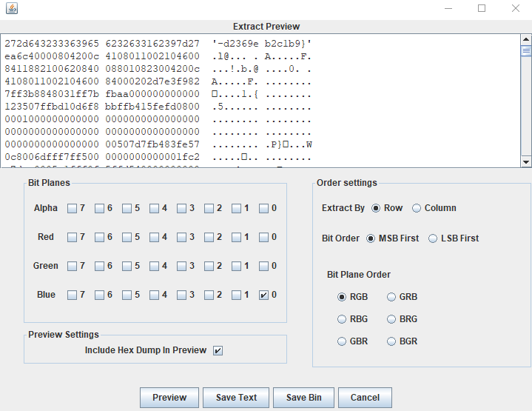532x411 pixels.
Task: Enable Green bit plane 4
Action: (155, 266)
